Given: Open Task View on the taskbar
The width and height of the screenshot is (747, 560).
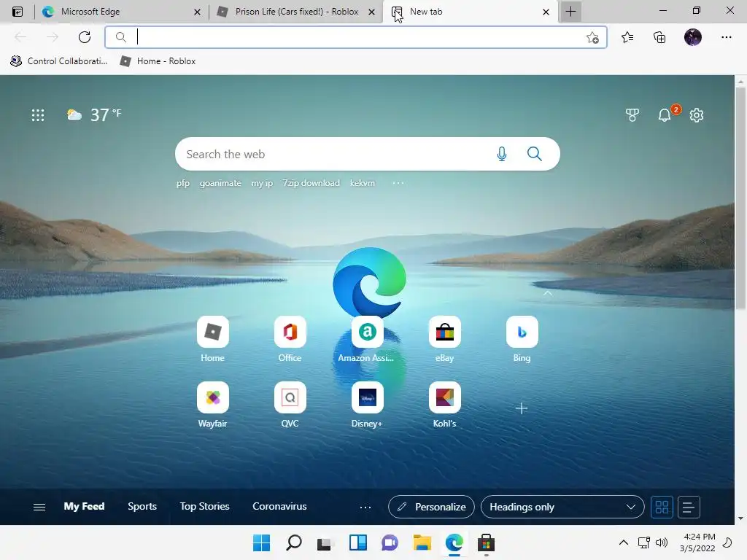Looking at the screenshot, I should coord(325,542).
